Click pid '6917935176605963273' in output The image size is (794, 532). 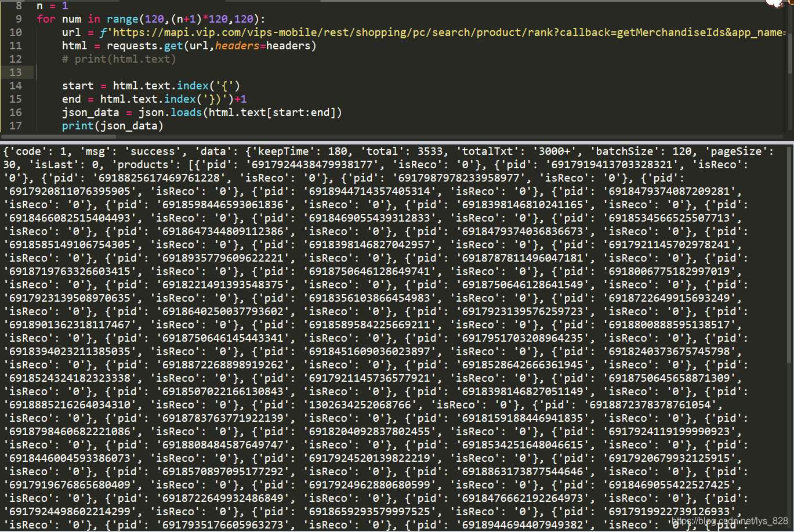pyautogui.click(x=226, y=525)
